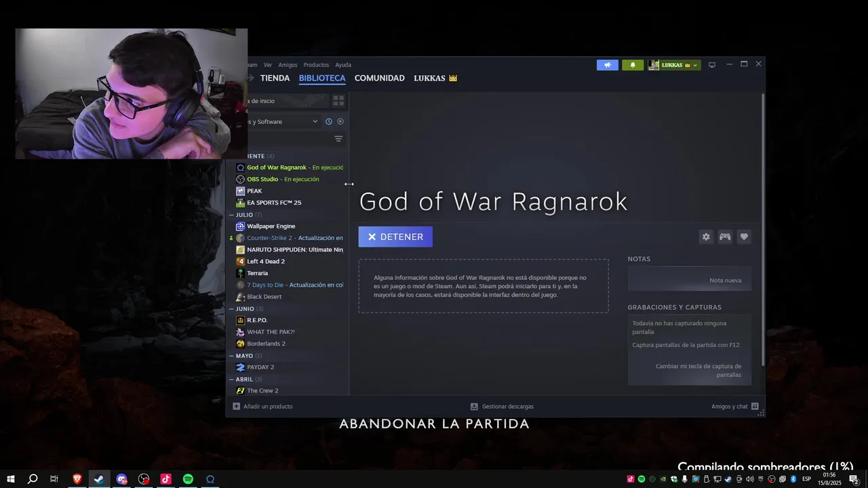Open Bluetooth icon in system tray
Image resolution: width=868 pixels, height=488 pixels.
793,479
